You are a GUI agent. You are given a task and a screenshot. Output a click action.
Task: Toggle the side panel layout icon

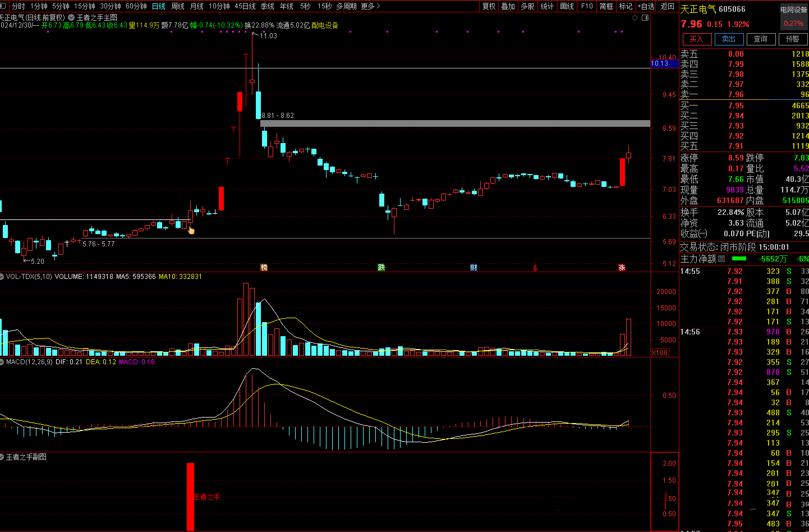click(x=645, y=17)
